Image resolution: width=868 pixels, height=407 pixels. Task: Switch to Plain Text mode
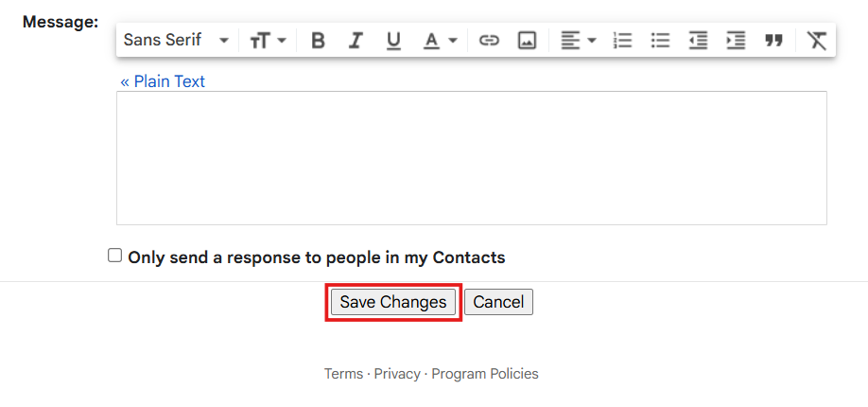[x=163, y=81]
